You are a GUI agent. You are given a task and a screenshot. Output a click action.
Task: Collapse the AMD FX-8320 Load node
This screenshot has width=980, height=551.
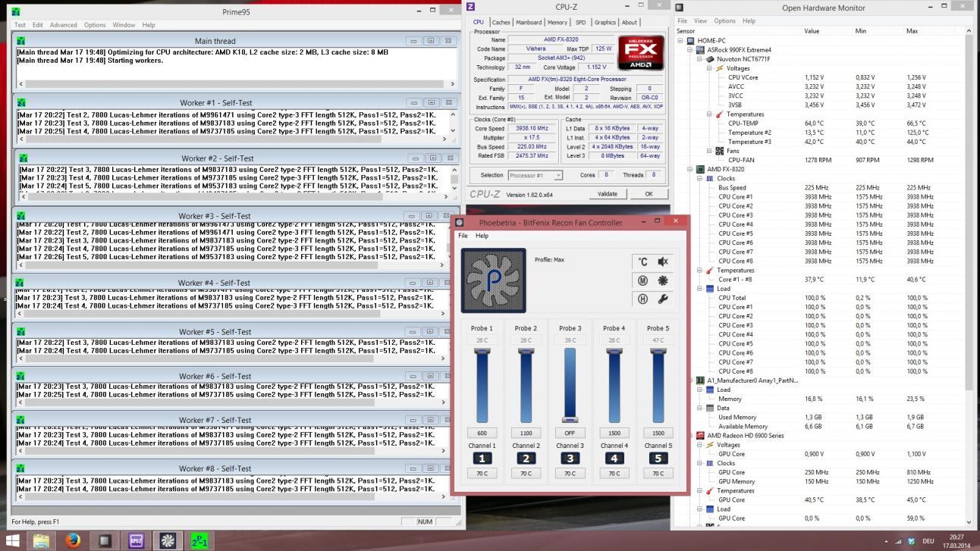[x=700, y=289]
